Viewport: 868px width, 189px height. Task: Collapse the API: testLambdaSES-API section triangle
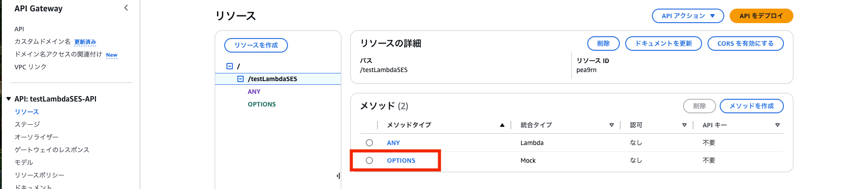pos(9,99)
